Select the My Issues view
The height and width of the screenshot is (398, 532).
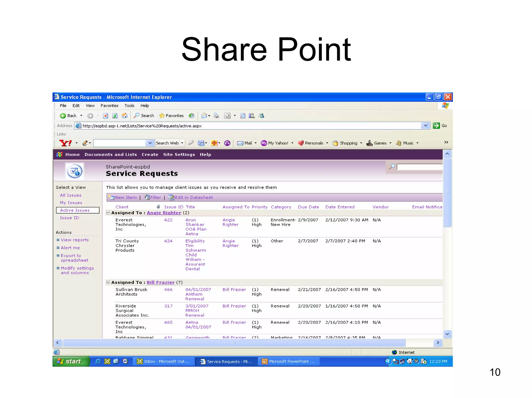coord(71,203)
